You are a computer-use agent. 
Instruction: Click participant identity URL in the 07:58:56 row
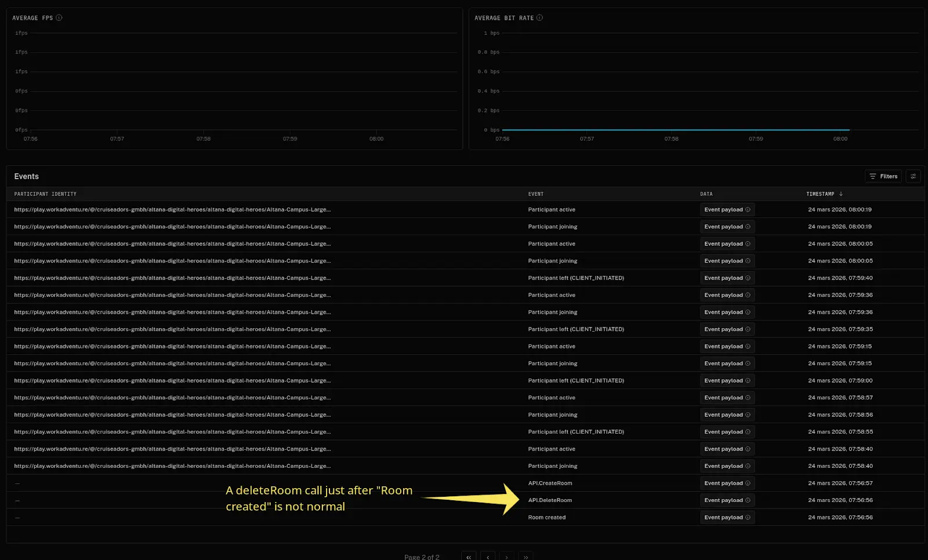coord(172,415)
